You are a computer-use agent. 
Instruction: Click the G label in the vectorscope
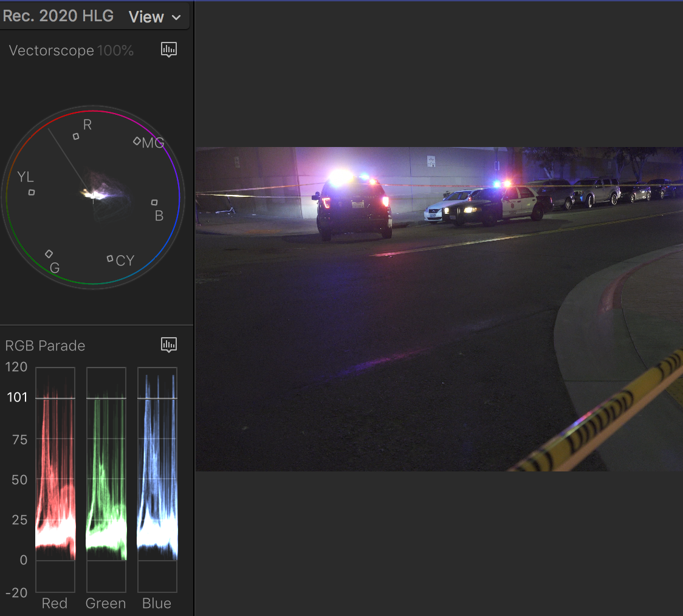pyautogui.click(x=55, y=268)
